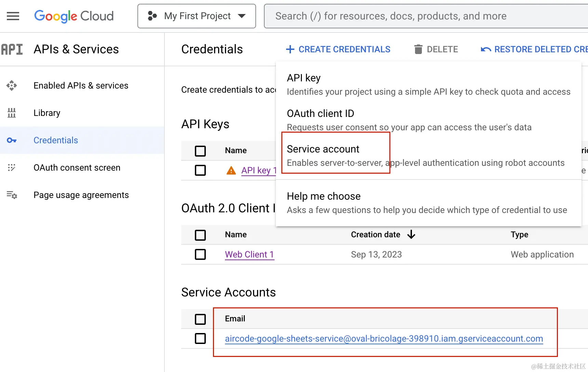Select the aircode service account checkbox
The width and height of the screenshot is (588, 372).
pyautogui.click(x=200, y=338)
